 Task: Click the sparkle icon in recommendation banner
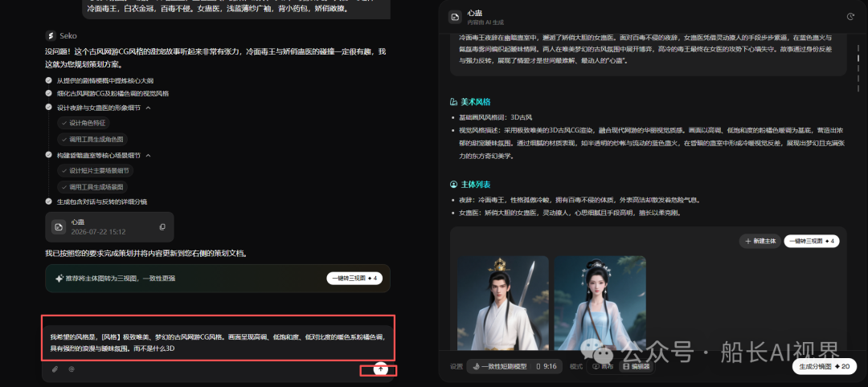click(x=59, y=278)
